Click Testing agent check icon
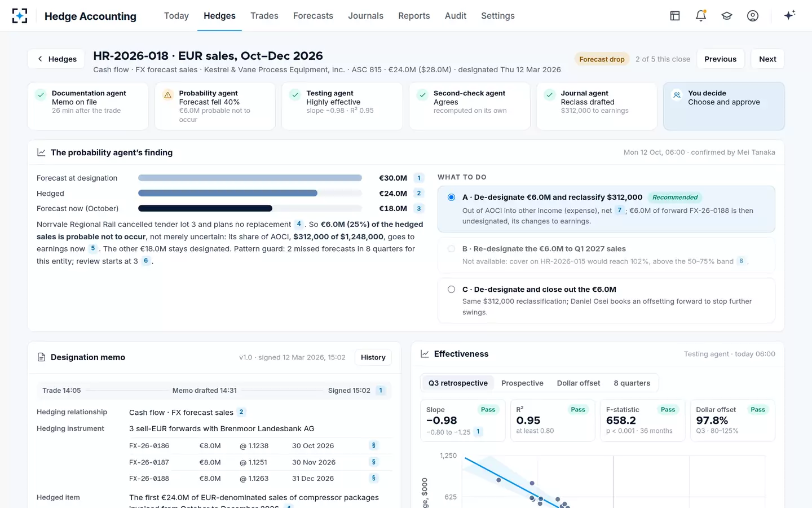The height and width of the screenshot is (508, 812). tap(295, 95)
